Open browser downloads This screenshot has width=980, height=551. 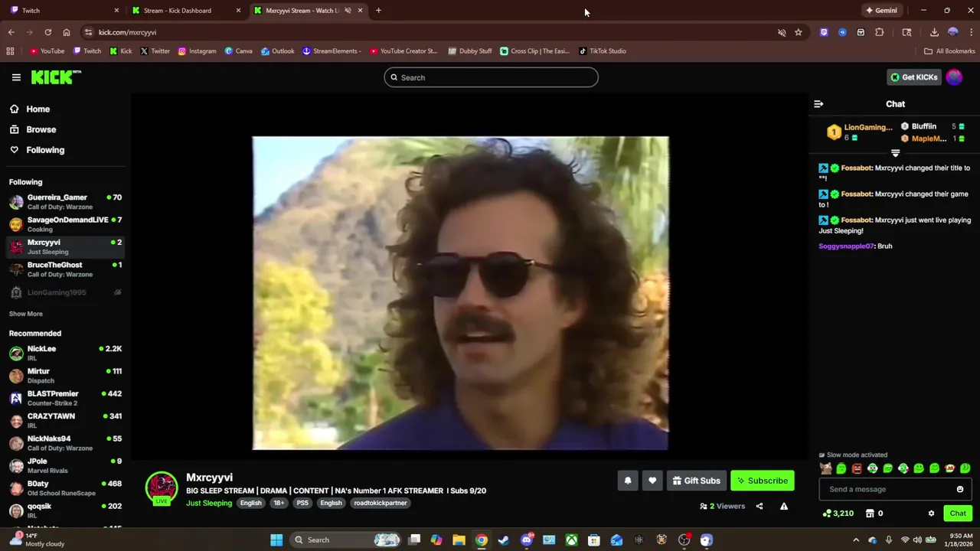(x=934, y=32)
